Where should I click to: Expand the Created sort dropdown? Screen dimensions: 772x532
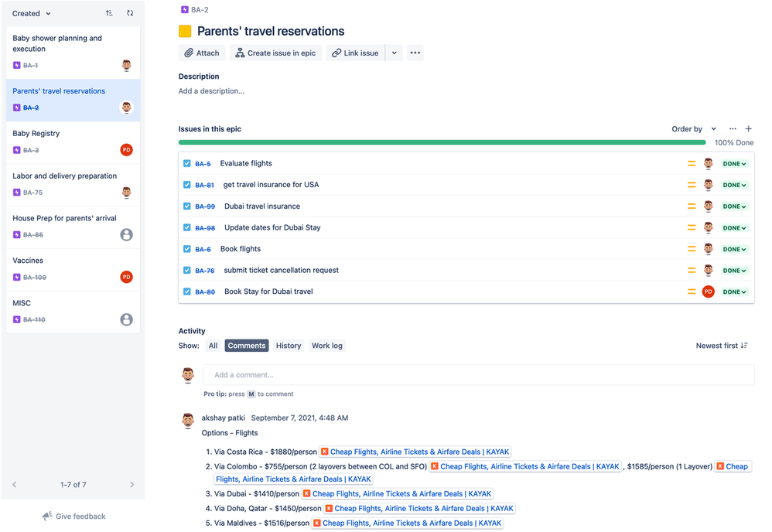pyautogui.click(x=32, y=13)
